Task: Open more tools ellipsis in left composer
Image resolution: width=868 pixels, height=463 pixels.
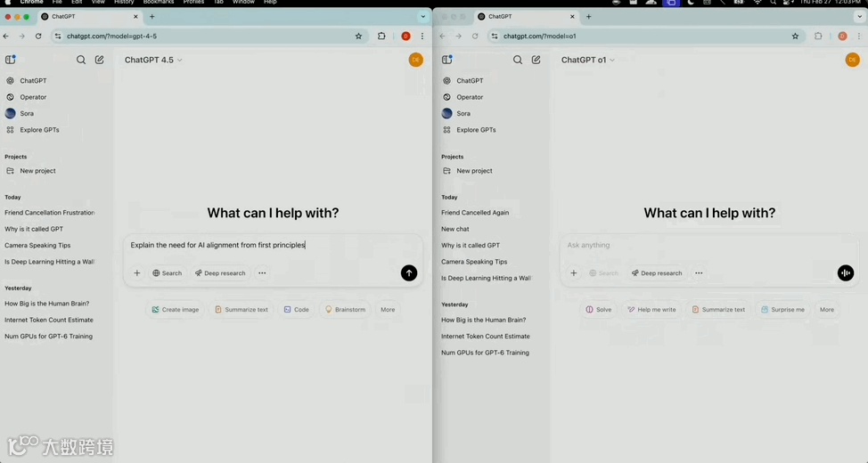Action: coord(262,272)
